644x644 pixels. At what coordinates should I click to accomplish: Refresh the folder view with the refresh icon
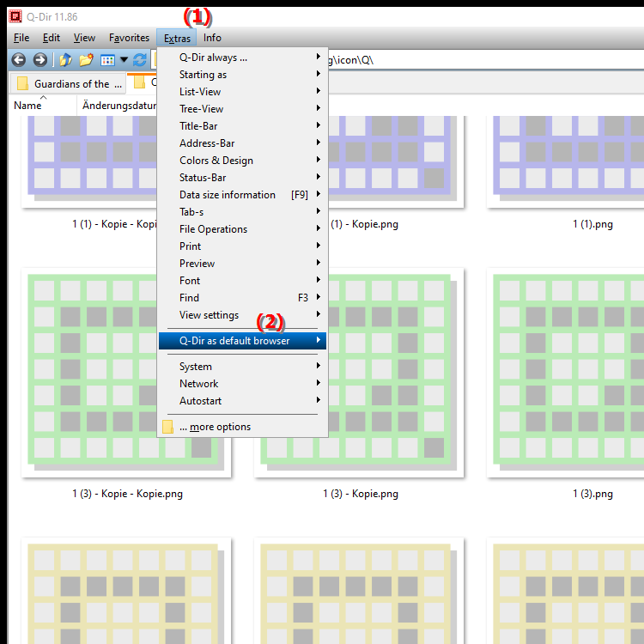click(x=140, y=60)
